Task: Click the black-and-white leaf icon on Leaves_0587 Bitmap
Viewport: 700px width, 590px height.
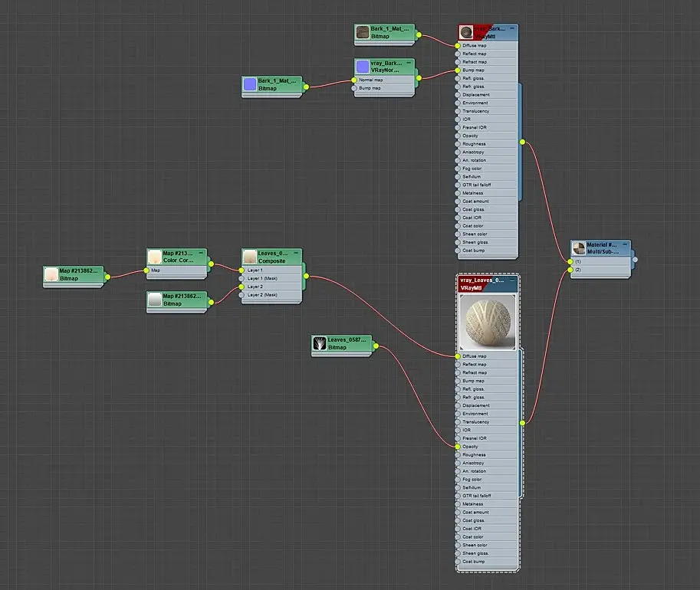Action: (x=320, y=343)
